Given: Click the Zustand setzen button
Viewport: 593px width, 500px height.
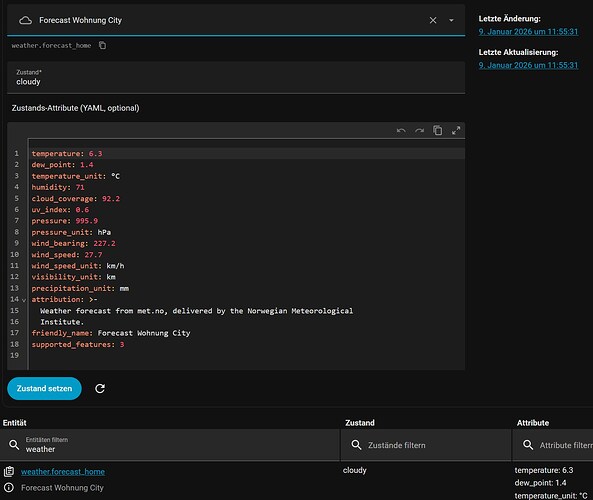Looking at the screenshot, I should (x=44, y=388).
